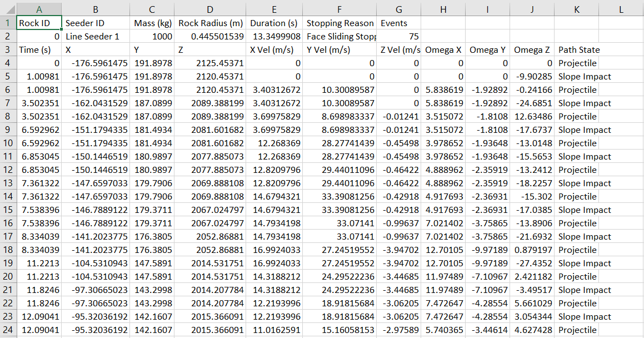Click the 'Duration (s)' cell

point(274,23)
